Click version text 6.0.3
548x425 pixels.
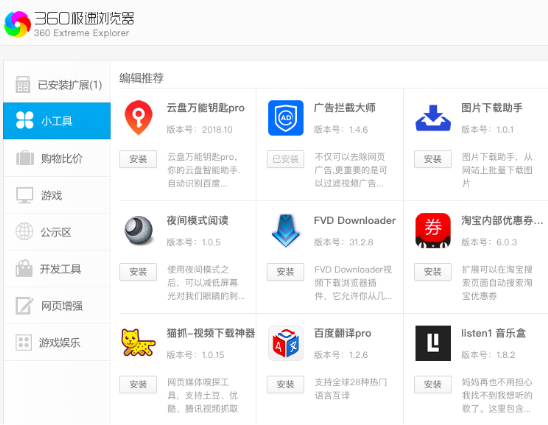[507, 242]
